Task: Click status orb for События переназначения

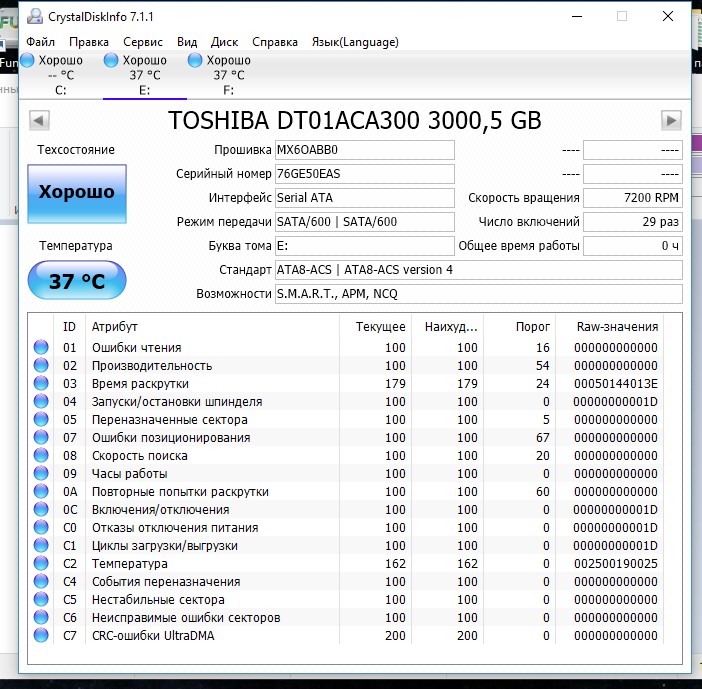Action: click(41, 581)
